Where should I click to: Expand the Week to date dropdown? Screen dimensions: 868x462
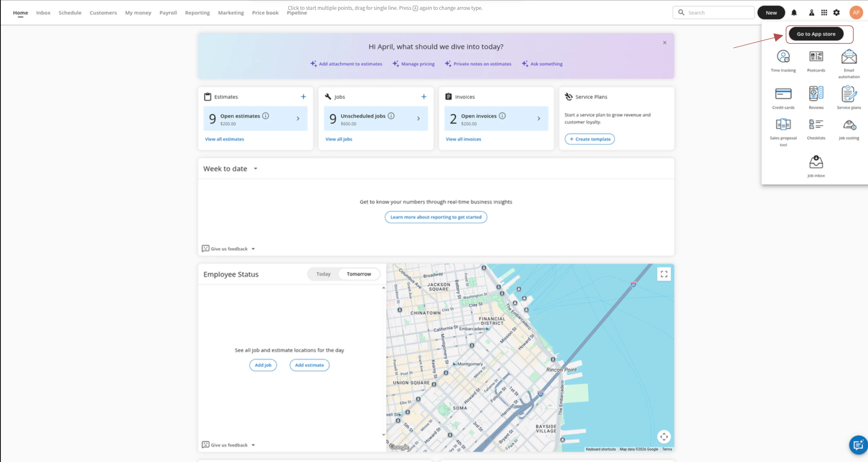click(x=255, y=169)
